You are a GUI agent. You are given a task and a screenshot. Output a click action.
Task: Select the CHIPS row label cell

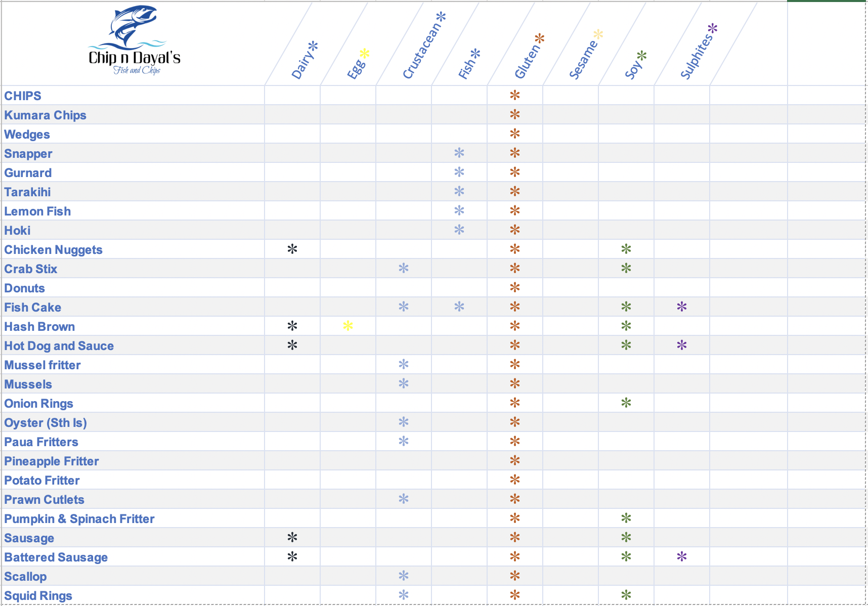[23, 96]
